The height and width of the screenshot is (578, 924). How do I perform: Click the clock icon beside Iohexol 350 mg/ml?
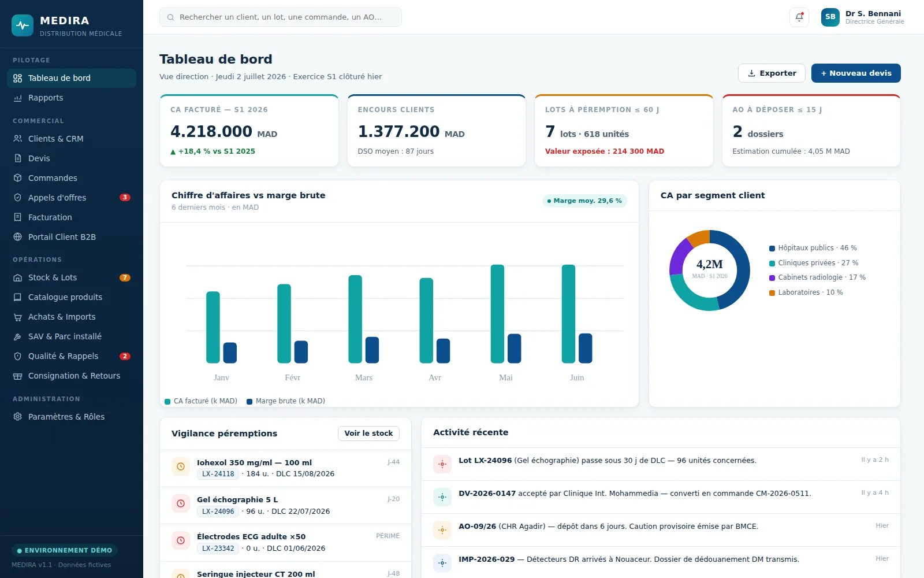(x=181, y=466)
